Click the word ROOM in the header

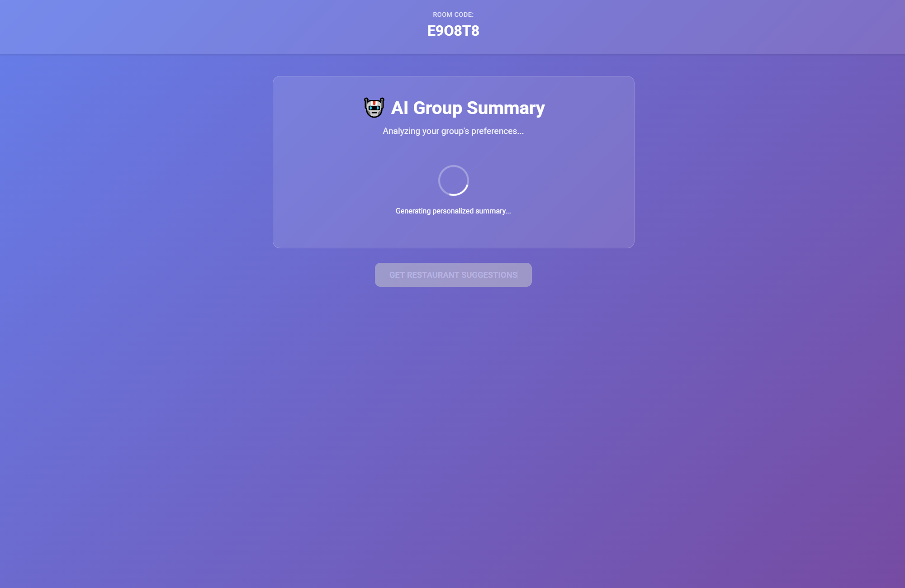pyautogui.click(x=442, y=14)
